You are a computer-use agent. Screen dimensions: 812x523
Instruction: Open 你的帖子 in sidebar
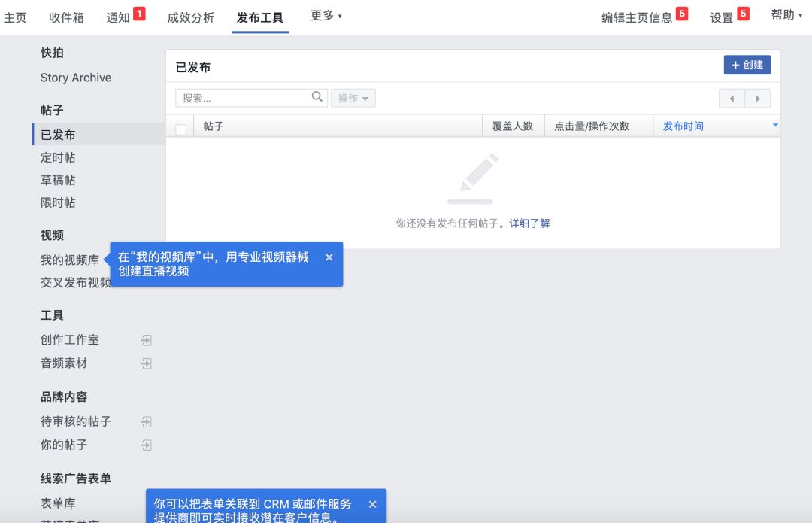pos(64,445)
